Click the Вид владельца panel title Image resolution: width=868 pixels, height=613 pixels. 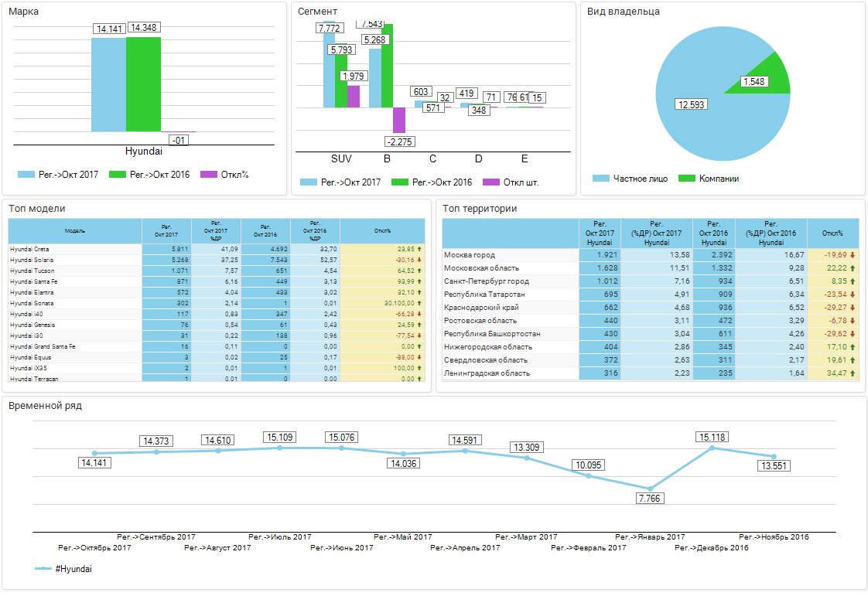[624, 11]
